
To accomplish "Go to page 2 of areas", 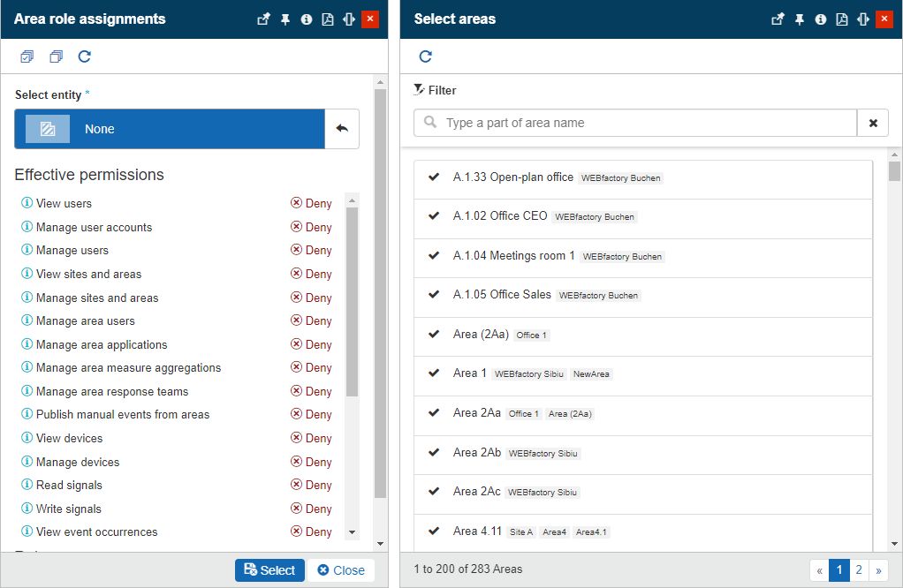I will point(858,570).
